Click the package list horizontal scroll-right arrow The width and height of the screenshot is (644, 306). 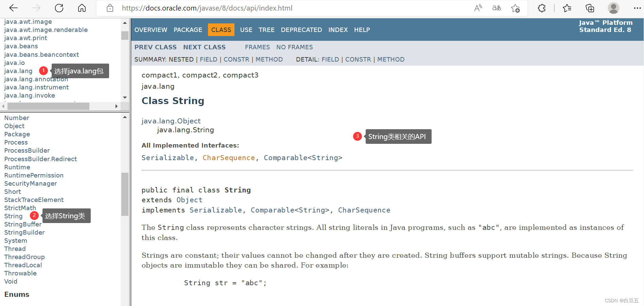(117, 106)
